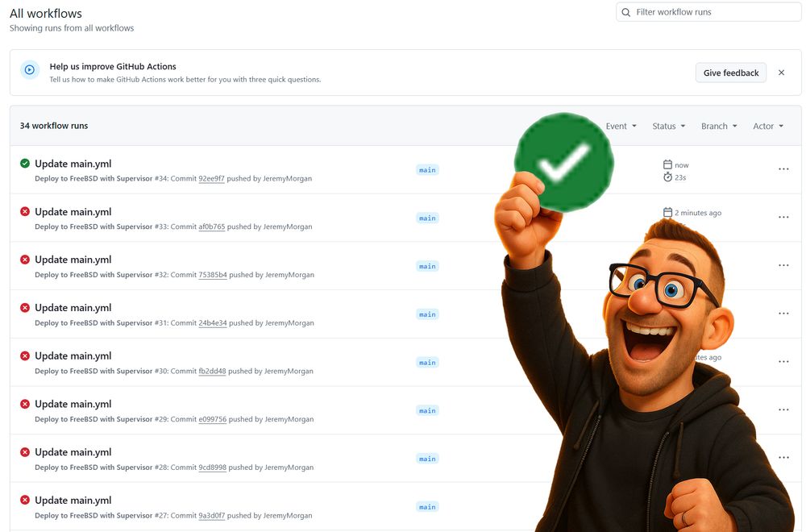Screen dimensions: 806x532
Task: Click the red failed icon for run #28
Action: pyautogui.click(x=25, y=452)
